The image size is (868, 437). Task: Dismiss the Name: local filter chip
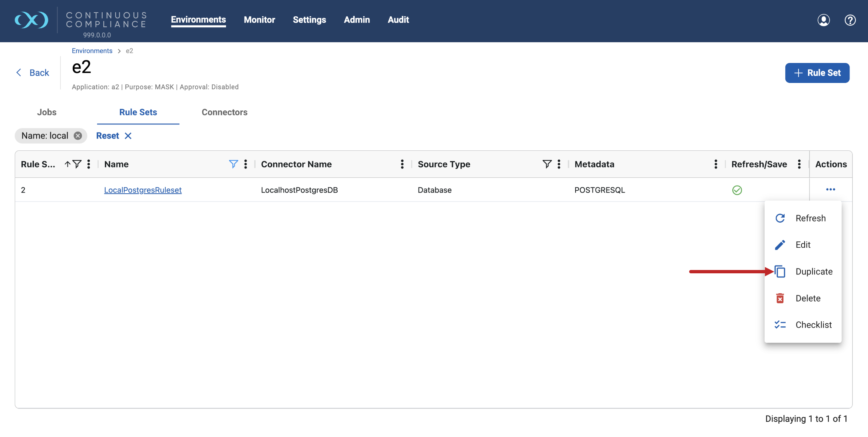[x=77, y=136]
